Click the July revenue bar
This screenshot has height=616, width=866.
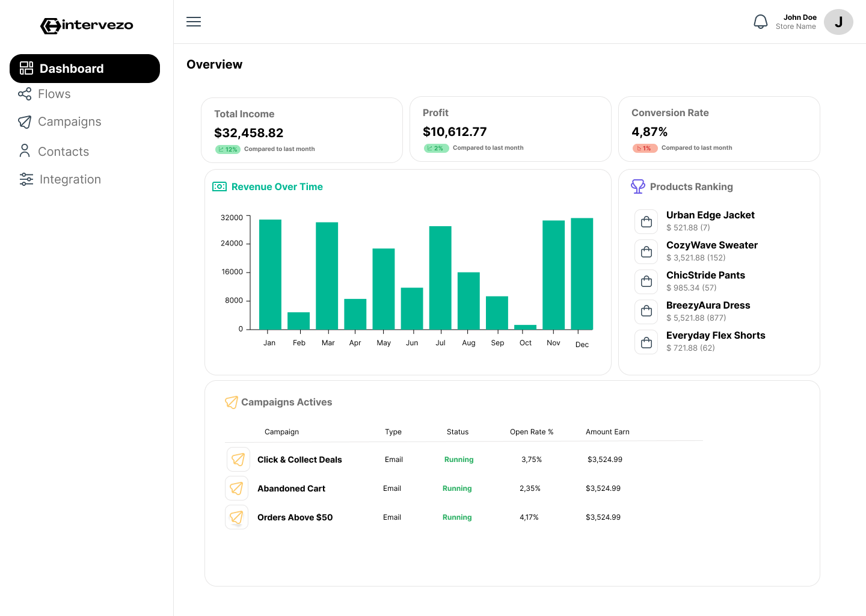point(440,278)
